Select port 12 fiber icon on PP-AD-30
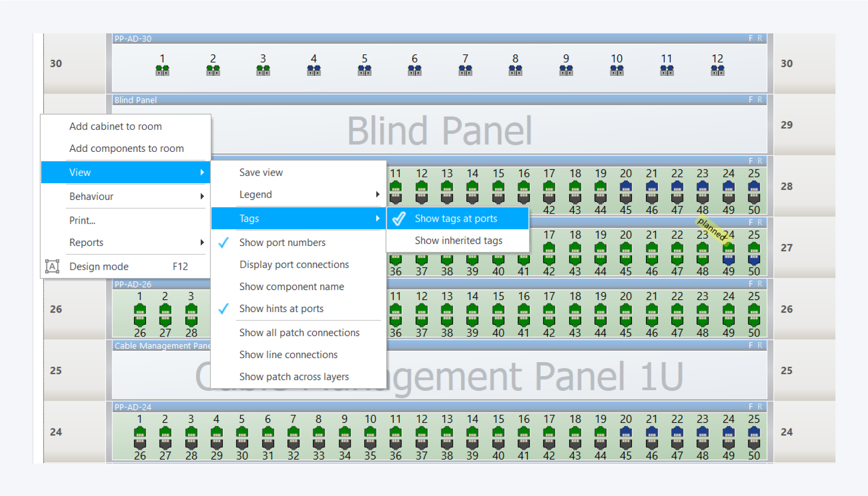Viewport: 868px width, 496px height. tap(717, 70)
